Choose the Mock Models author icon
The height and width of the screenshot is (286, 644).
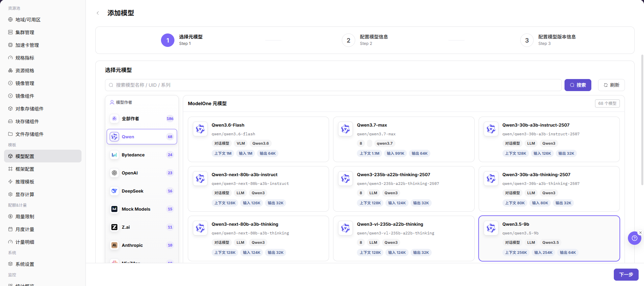click(114, 209)
